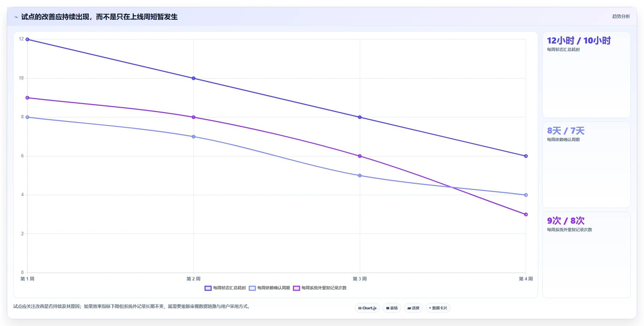Click the y-axis tick label 12
Screen dimensions: 644x326
click(21, 39)
